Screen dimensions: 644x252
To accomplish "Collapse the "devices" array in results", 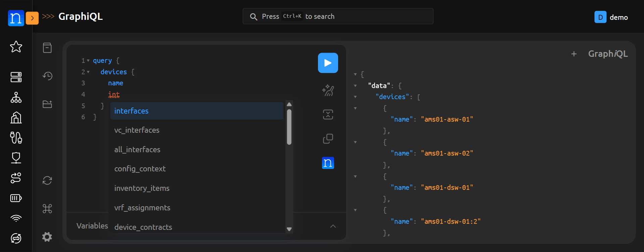I will point(355,97).
